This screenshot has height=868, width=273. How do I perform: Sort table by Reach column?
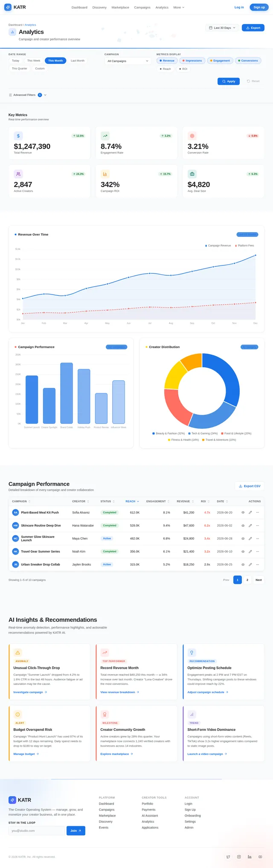[132, 502]
